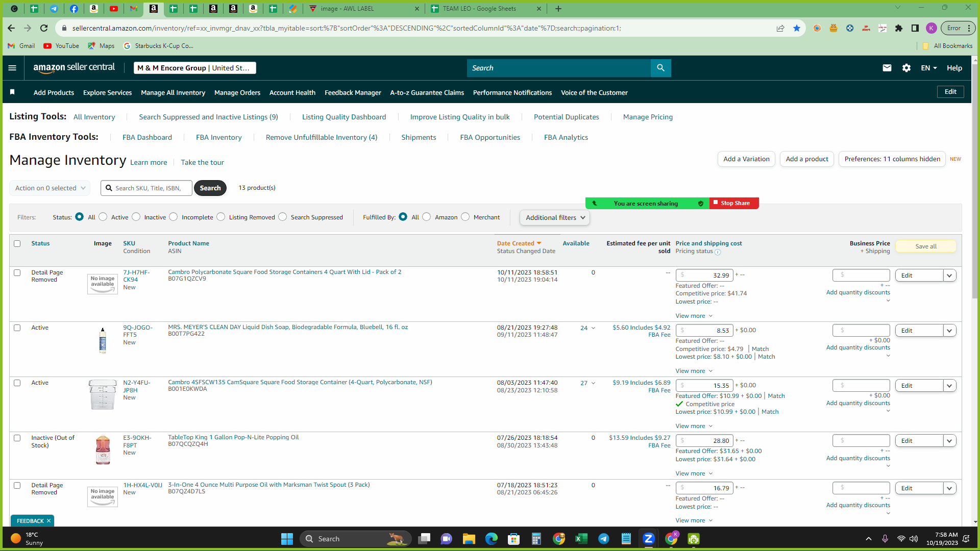Click the Chrome profile avatar K
The width and height of the screenshot is (980, 551).
(932, 28)
